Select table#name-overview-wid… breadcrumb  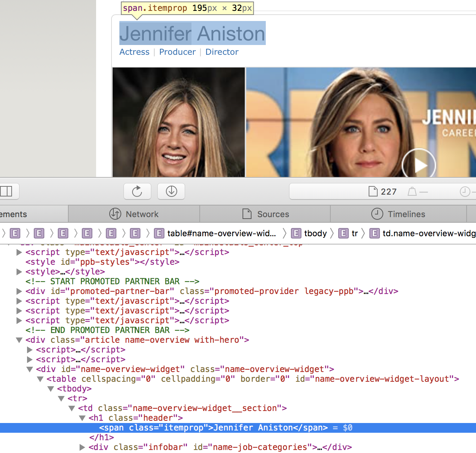pyautogui.click(x=215, y=233)
